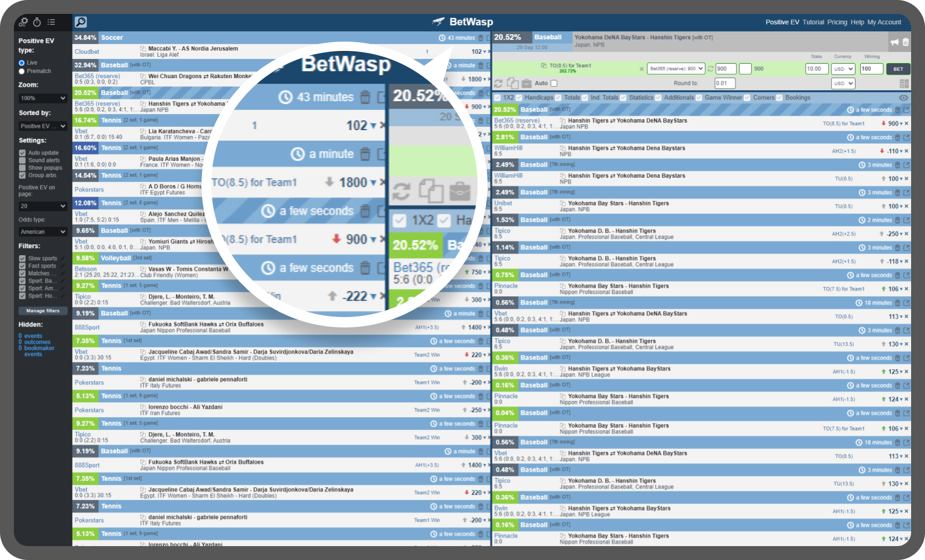The image size is (925, 560).
Task: Open the calculator grid icon
Action: tap(904, 84)
